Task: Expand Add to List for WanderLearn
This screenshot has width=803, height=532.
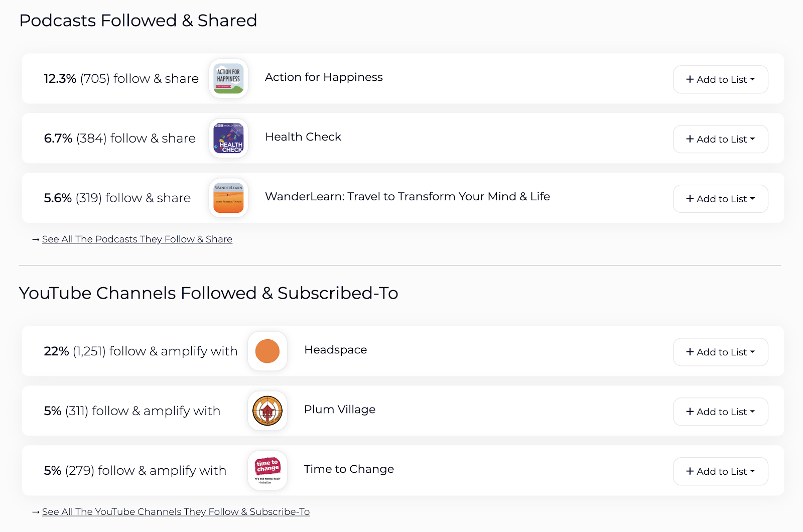Action: [x=720, y=199]
